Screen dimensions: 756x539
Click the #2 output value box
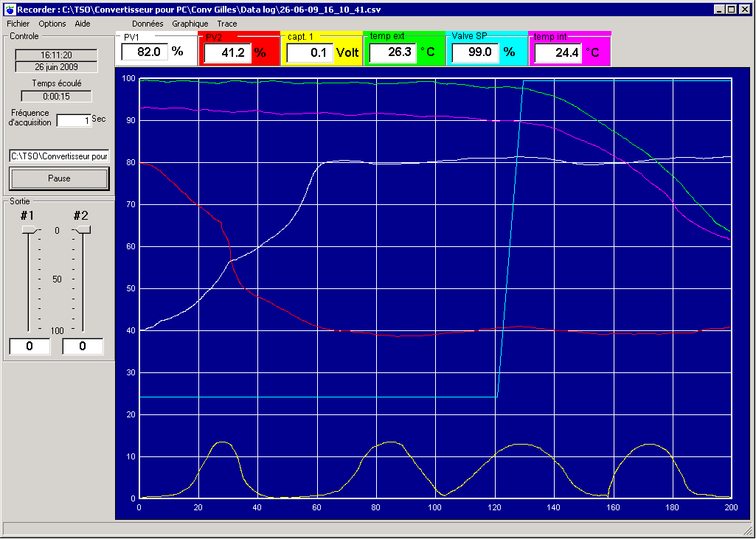[x=83, y=346]
